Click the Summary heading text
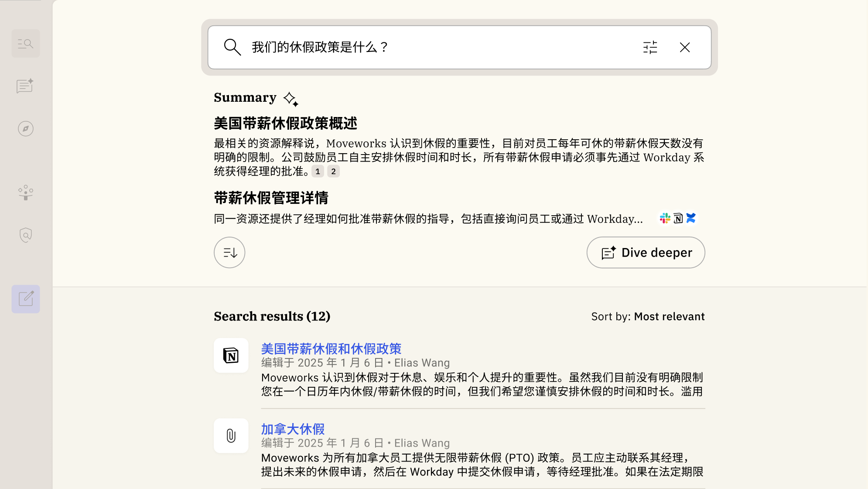 245,97
